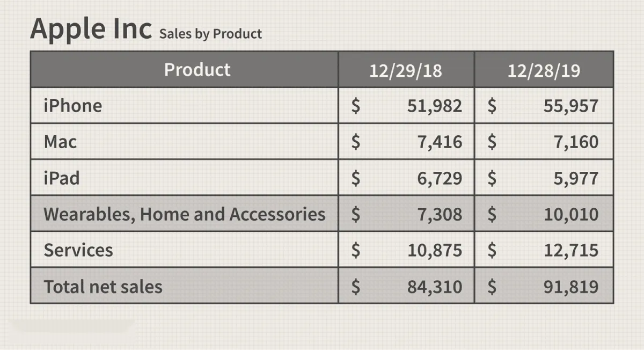The image size is (644, 350).
Task: Click Mac 2018 value 7,416
Action: tap(440, 142)
